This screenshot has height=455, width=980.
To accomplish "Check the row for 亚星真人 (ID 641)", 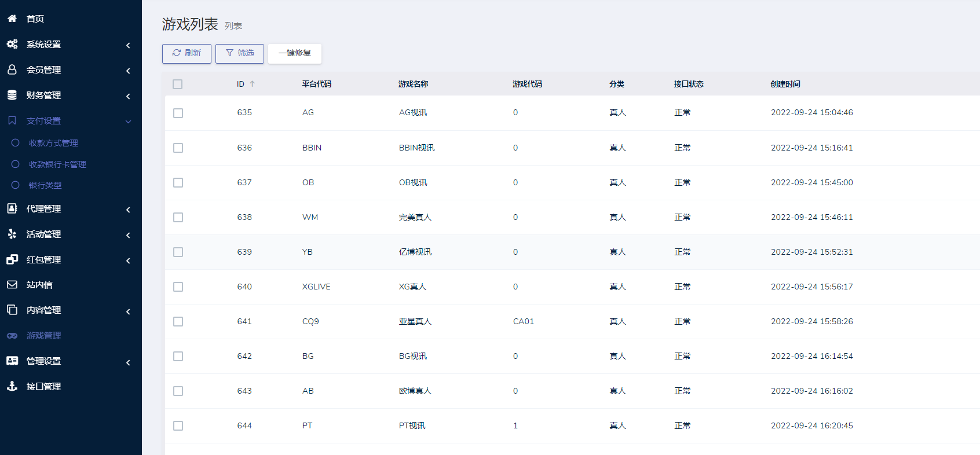I will pos(178,321).
